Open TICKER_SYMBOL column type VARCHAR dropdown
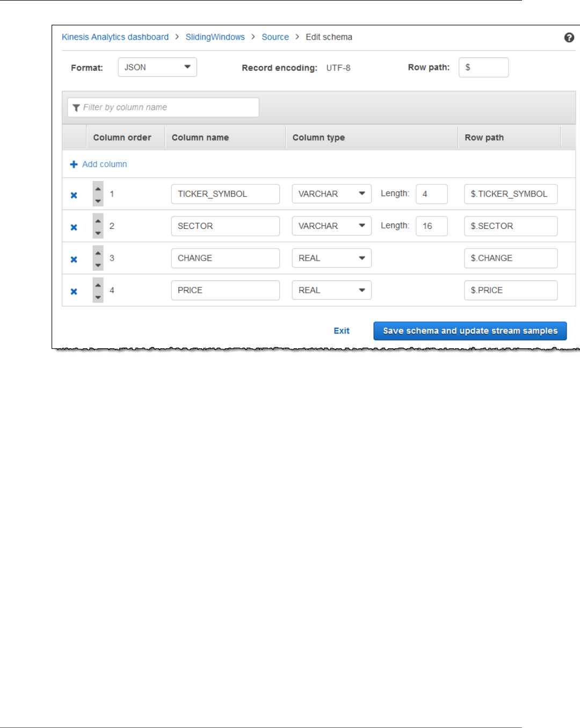Screen dimensions: 580x728 point(331,194)
